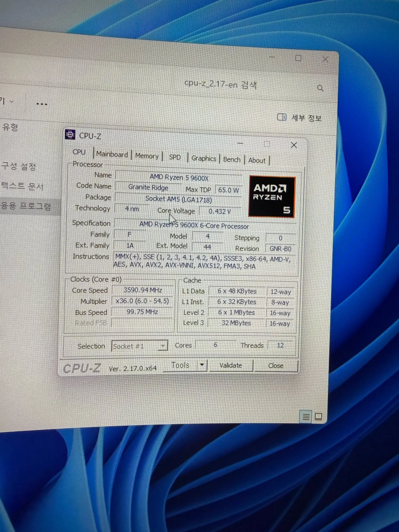Close the CPU-Z window with the X
The image size is (399, 532).
tap(294, 145)
